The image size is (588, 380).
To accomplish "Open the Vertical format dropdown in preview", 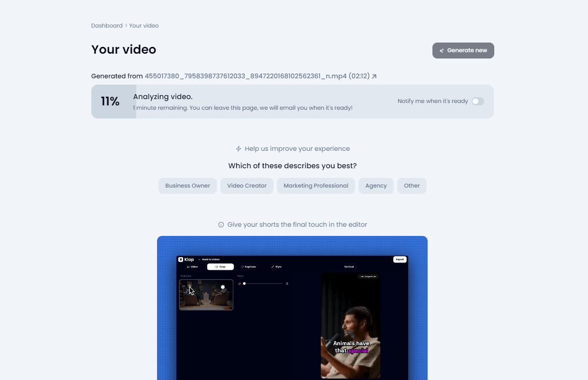I will click(350, 267).
